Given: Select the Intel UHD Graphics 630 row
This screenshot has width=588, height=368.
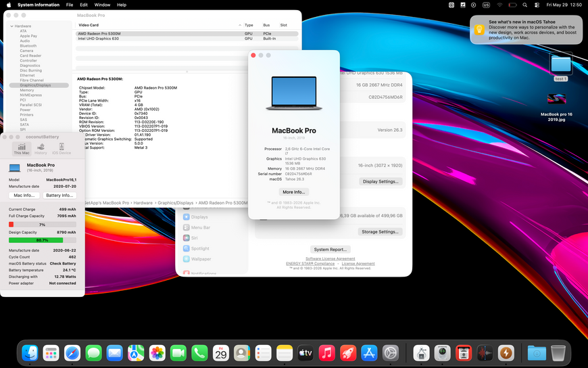Looking at the screenshot, I should [187, 39].
